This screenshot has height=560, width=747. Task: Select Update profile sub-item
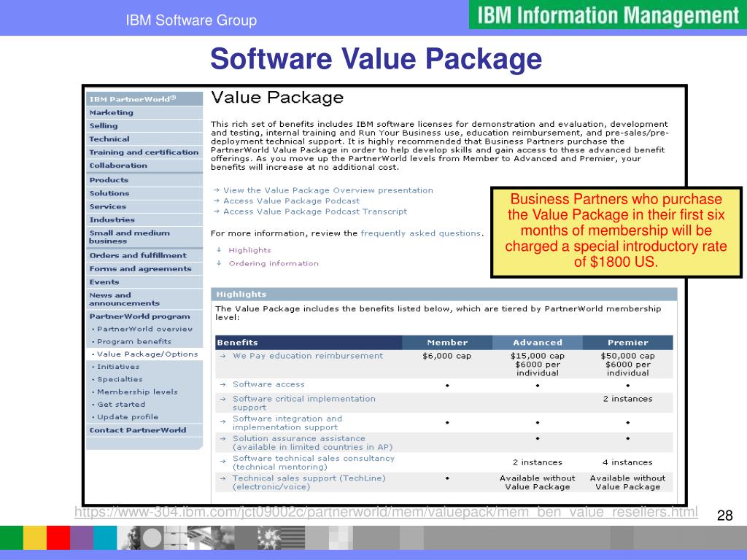tap(127, 417)
